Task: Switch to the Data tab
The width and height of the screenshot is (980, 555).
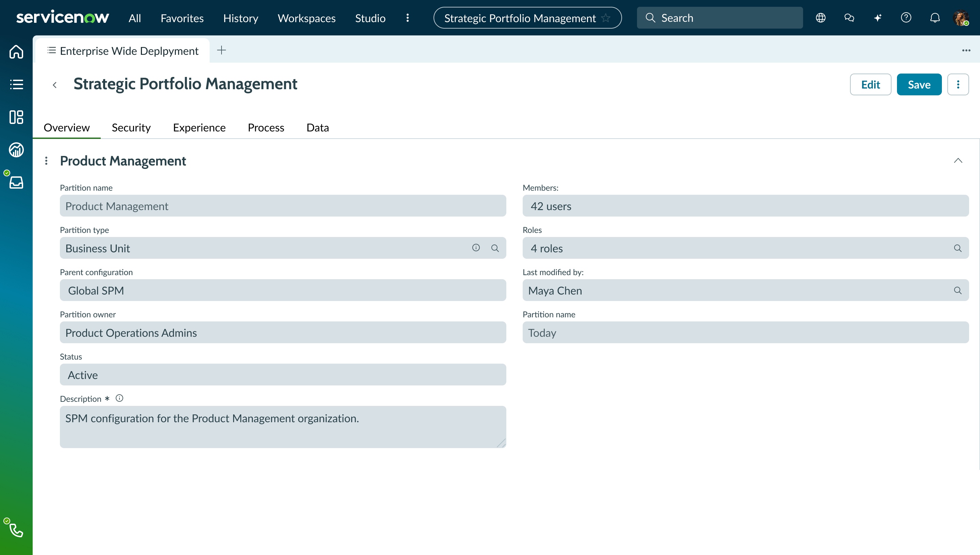Action: (318, 127)
